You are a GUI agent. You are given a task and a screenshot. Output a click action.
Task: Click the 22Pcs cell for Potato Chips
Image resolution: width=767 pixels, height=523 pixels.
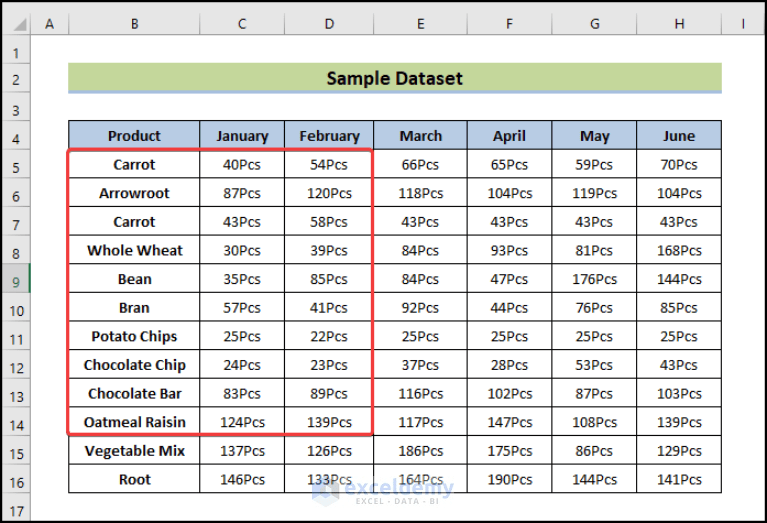click(x=329, y=336)
